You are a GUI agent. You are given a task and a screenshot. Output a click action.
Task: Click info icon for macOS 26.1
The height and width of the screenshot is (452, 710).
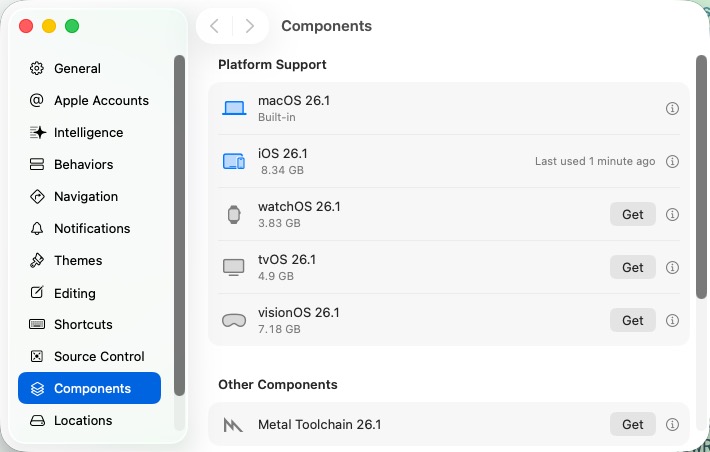pos(673,108)
